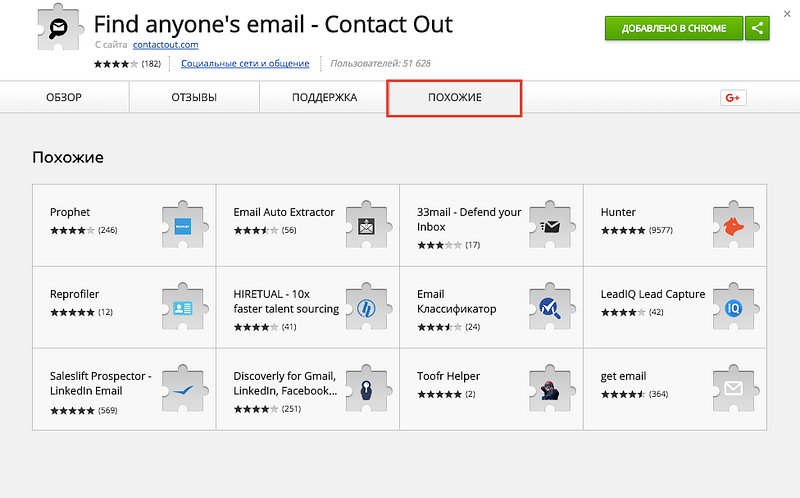The width and height of the screenshot is (800, 498).
Task: Click the Discoverly extension icon
Action: (368, 389)
